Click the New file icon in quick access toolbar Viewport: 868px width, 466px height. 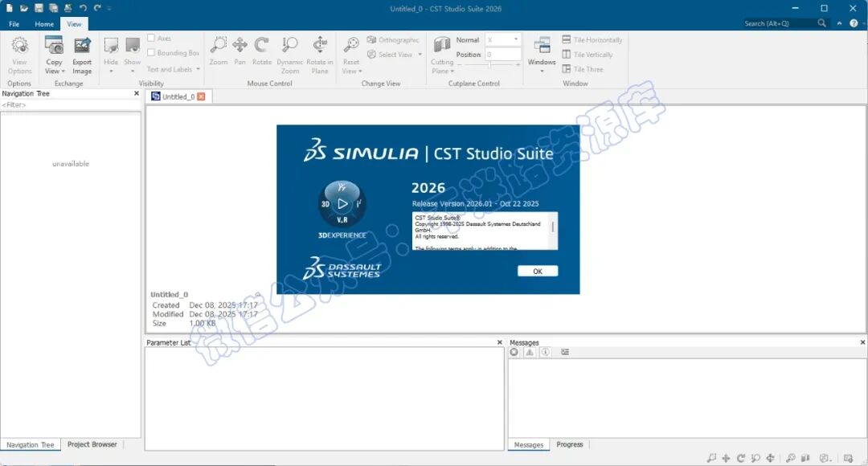click(10, 8)
